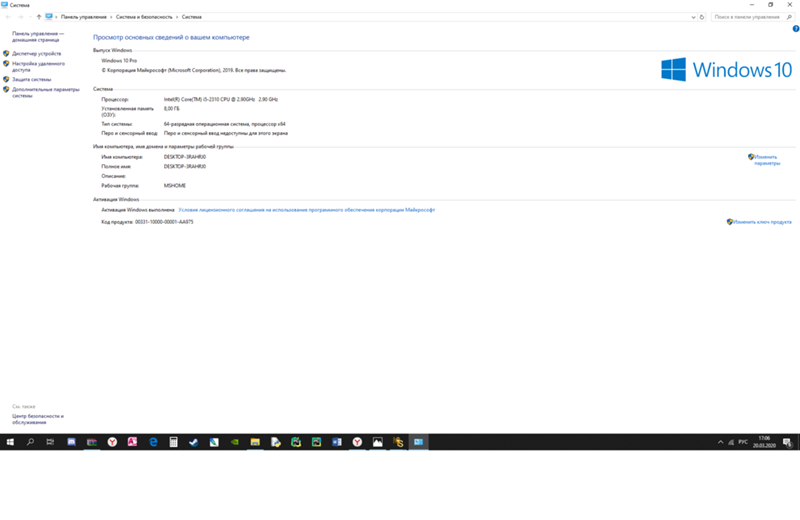The width and height of the screenshot is (800, 520).
Task: Click Изменить ключ продукта link
Action: point(762,222)
